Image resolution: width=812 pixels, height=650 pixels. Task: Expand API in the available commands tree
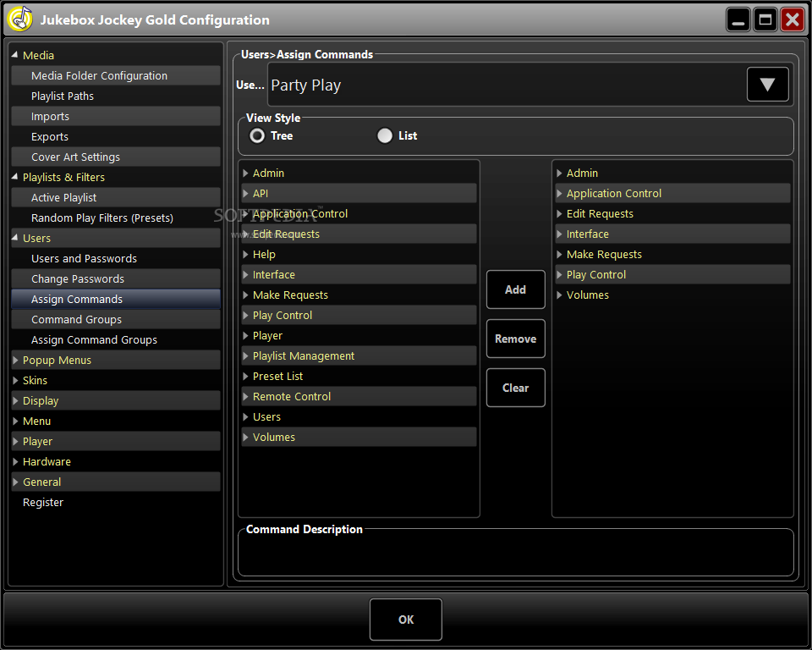pyautogui.click(x=245, y=193)
